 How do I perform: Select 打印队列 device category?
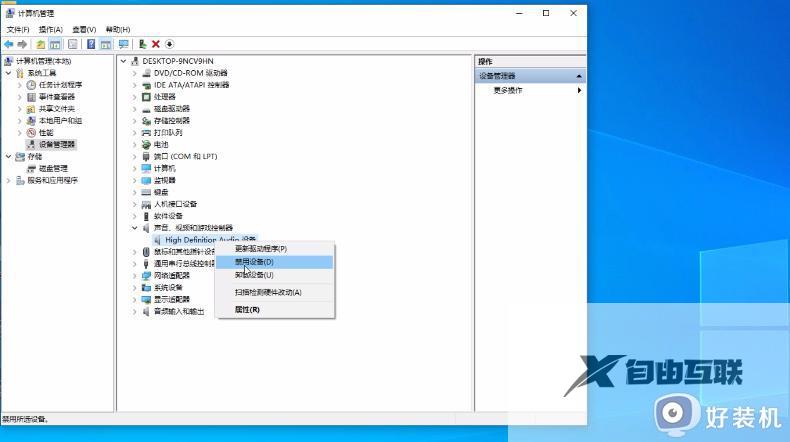click(168, 133)
